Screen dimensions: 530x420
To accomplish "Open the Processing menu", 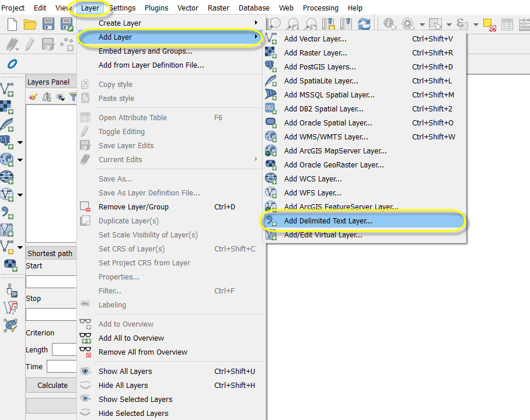I will [320, 8].
